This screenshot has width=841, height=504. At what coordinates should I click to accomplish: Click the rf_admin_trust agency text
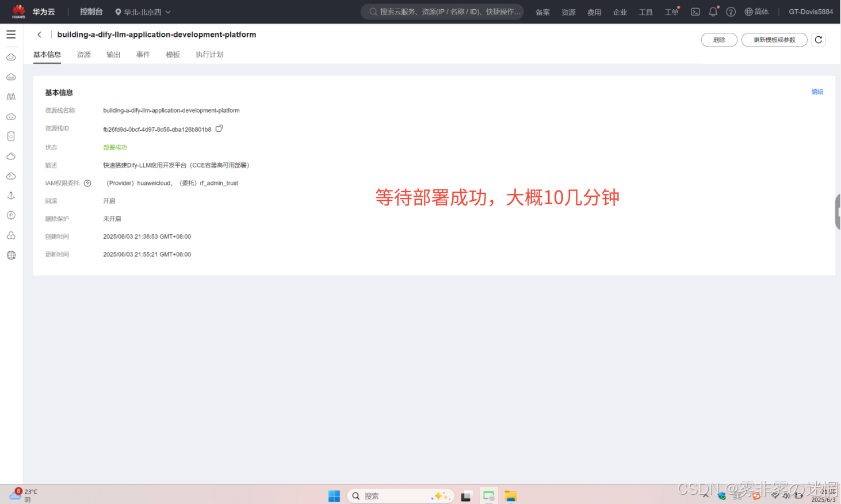[x=219, y=183]
